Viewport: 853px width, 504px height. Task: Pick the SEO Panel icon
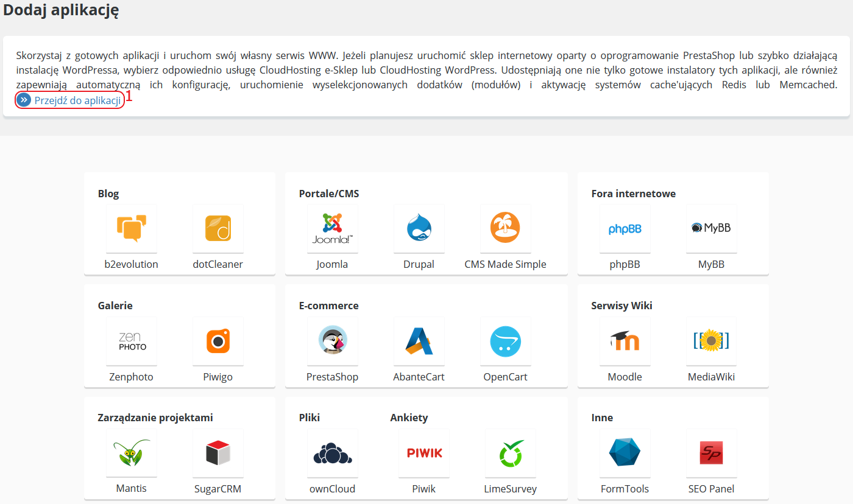pos(712,453)
